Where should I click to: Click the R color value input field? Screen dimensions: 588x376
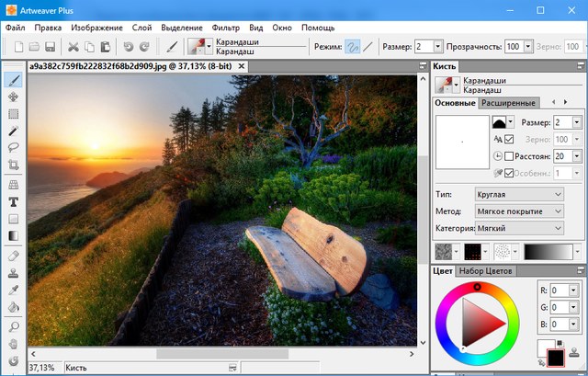561,290
